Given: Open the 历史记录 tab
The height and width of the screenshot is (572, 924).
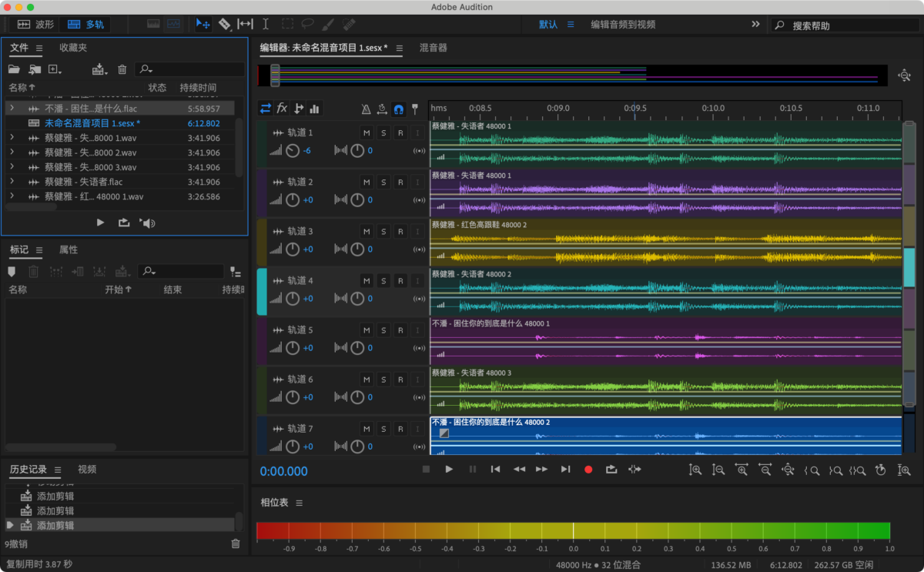Looking at the screenshot, I should click(x=28, y=469).
